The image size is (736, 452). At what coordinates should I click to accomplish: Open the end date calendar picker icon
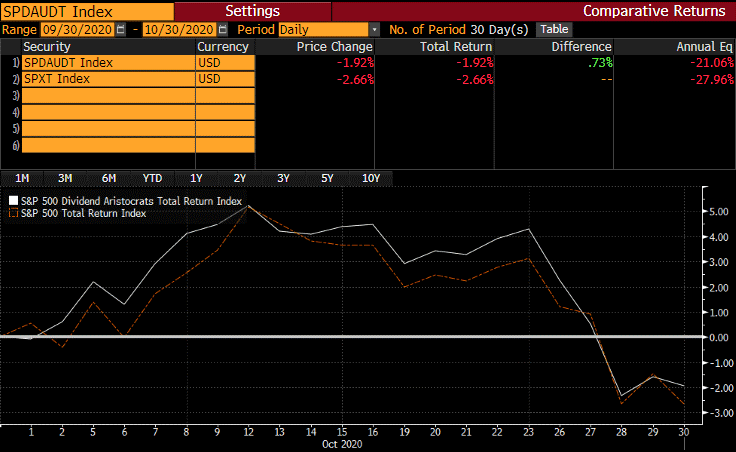[x=222, y=30]
